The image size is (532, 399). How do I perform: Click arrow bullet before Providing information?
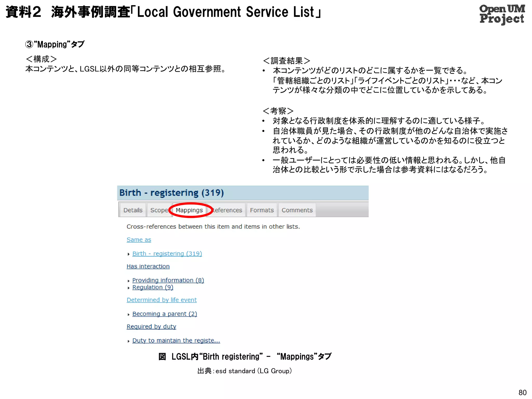(129, 281)
